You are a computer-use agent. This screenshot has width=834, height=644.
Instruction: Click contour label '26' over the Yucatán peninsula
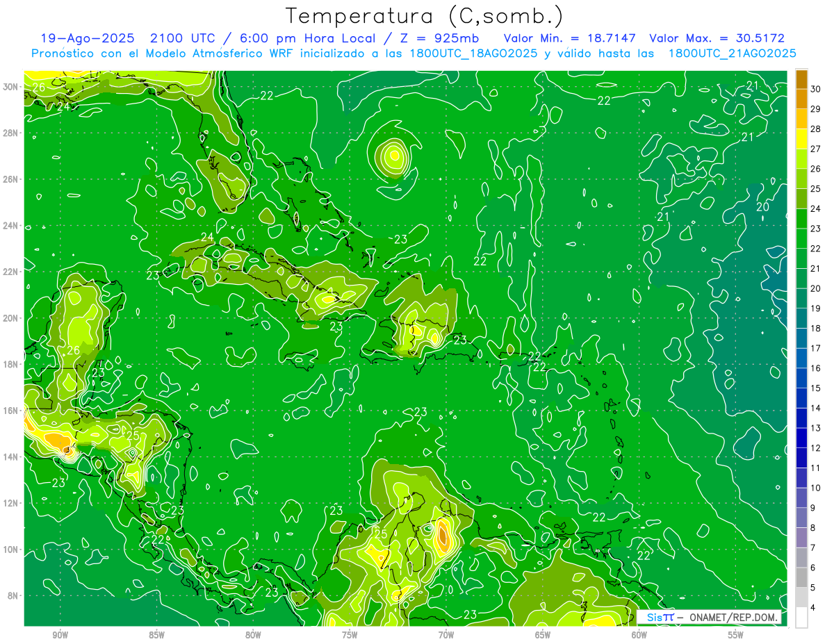[73, 350]
